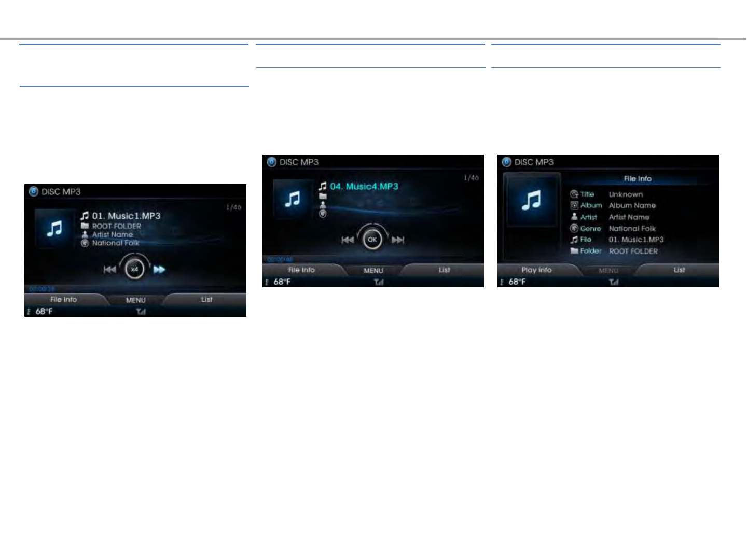
Task: Open File Info tab in x4 fast-forward screen
Action: point(63,299)
